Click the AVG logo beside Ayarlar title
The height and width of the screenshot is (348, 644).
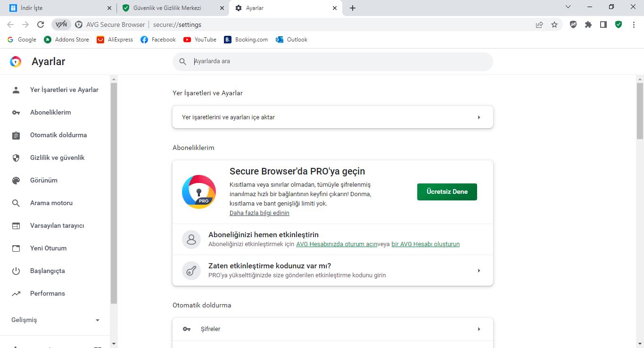pos(16,62)
